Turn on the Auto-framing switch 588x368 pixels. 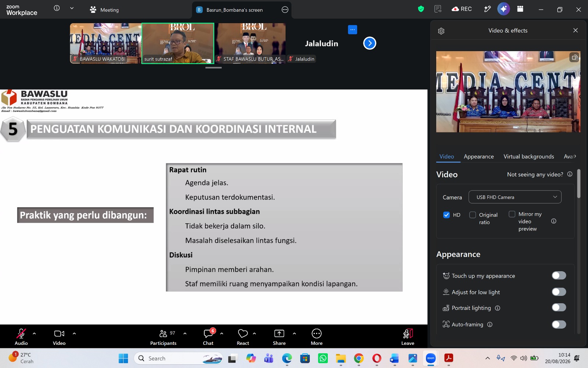pyautogui.click(x=559, y=324)
